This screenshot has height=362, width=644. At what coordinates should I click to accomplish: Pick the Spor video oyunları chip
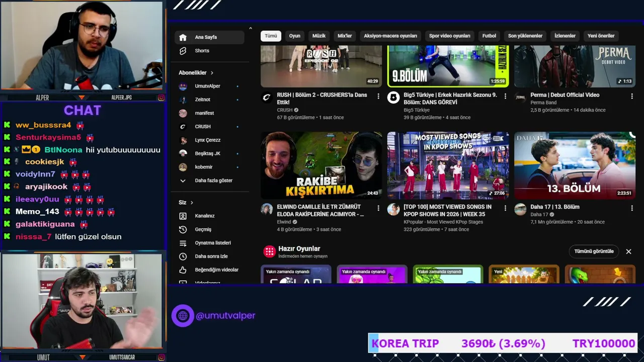click(x=450, y=36)
